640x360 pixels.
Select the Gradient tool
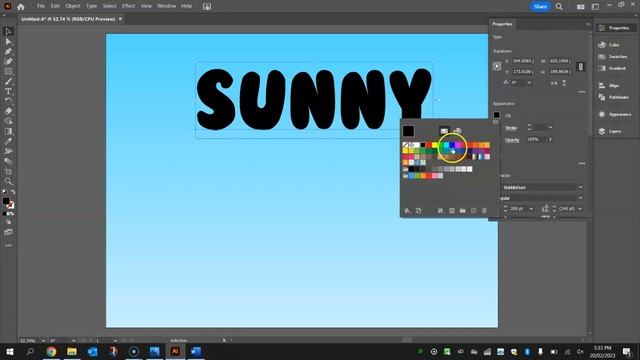click(x=8, y=131)
